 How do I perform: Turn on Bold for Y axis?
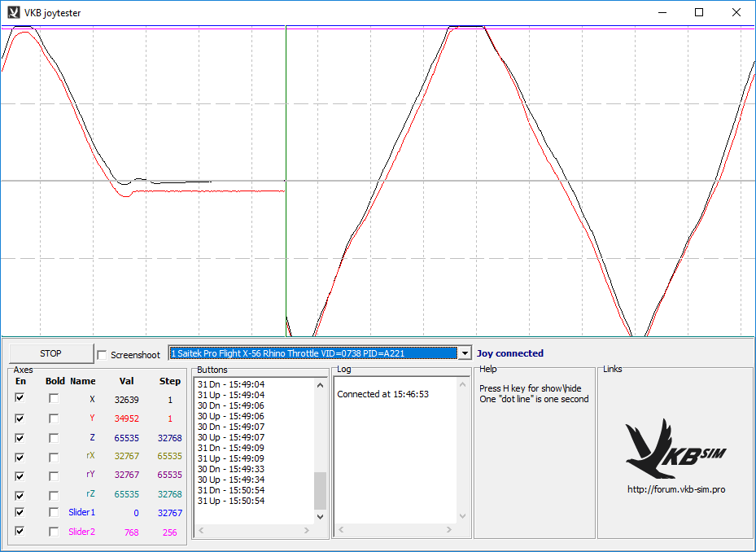(54, 418)
